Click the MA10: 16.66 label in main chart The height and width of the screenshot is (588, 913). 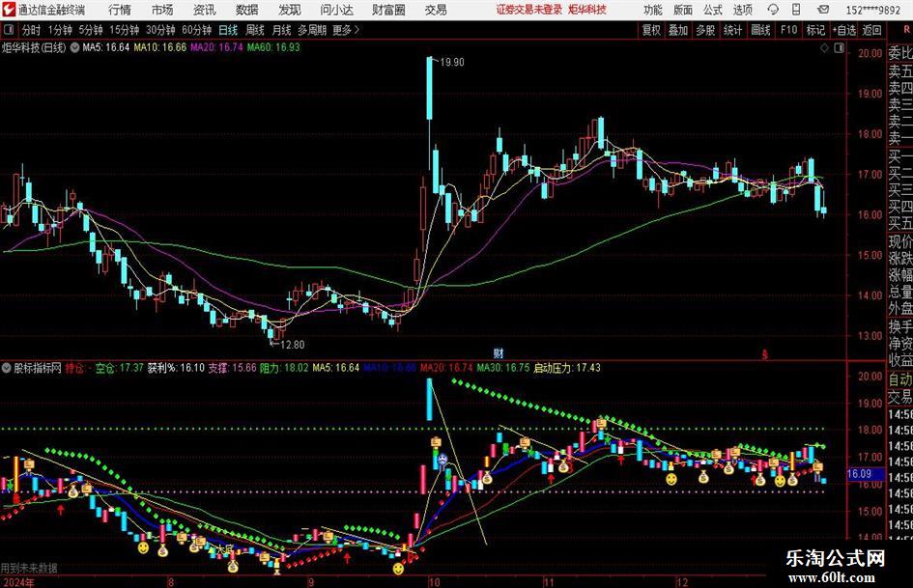coord(160,47)
